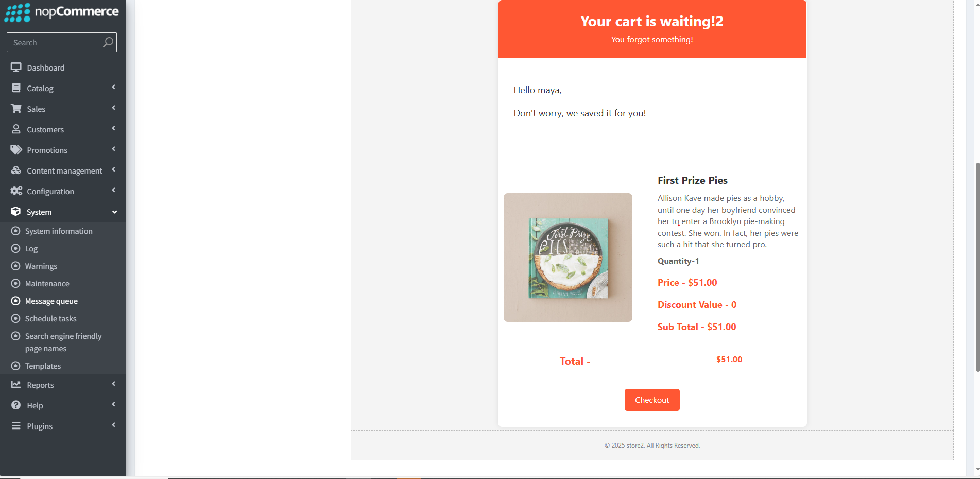Viewport: 980px width, 479px height.
Task: Click the Reports chart icon
Action: pyautogui.click(x=16, y=385)
